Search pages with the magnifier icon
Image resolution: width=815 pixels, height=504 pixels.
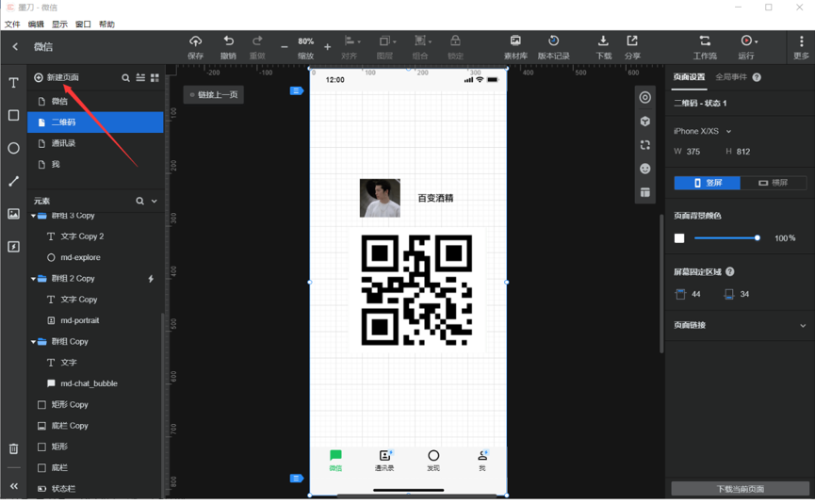126,77
